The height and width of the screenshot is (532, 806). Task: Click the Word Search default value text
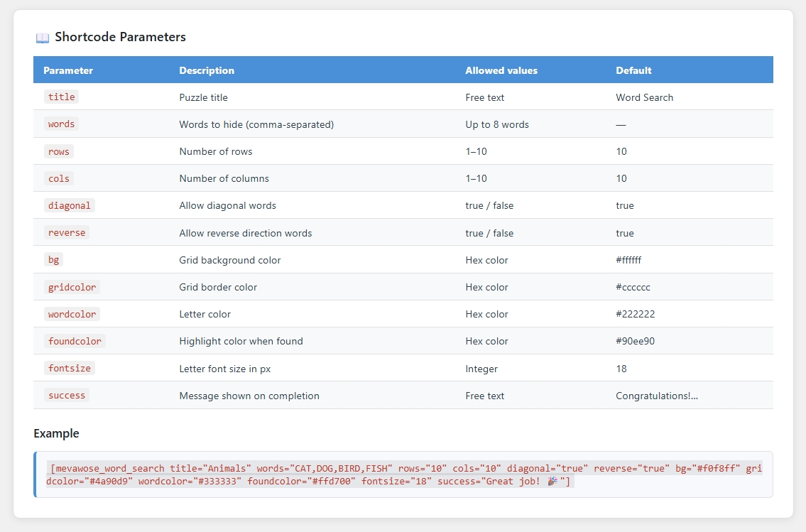644,97
